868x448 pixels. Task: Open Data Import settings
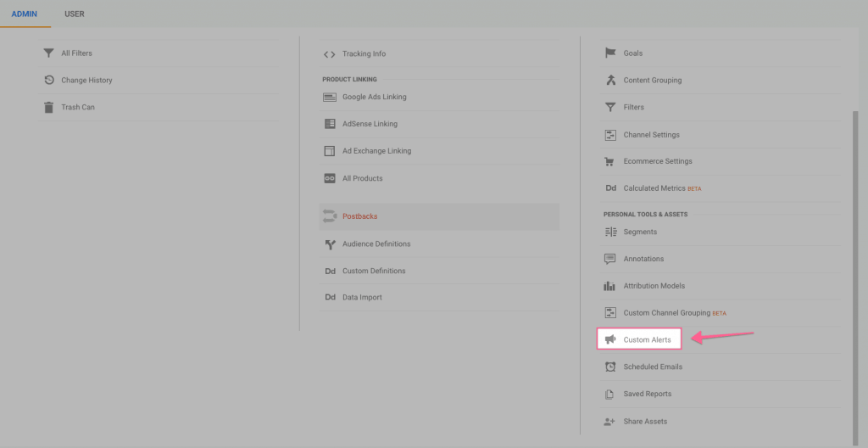click(362, 298)
